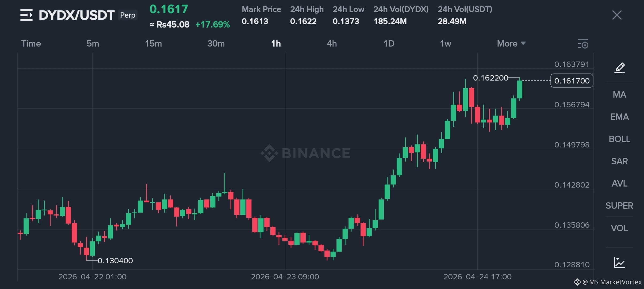The height and width of the screenshot is (289, 644).
Task: Select the 1w timeframe
Action: click(446, 44)
